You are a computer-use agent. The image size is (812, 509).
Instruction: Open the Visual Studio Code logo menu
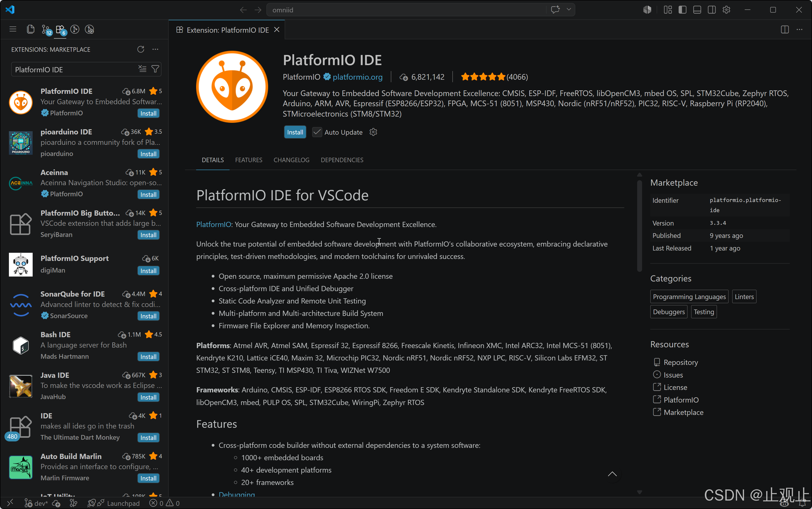pos(10,9)
